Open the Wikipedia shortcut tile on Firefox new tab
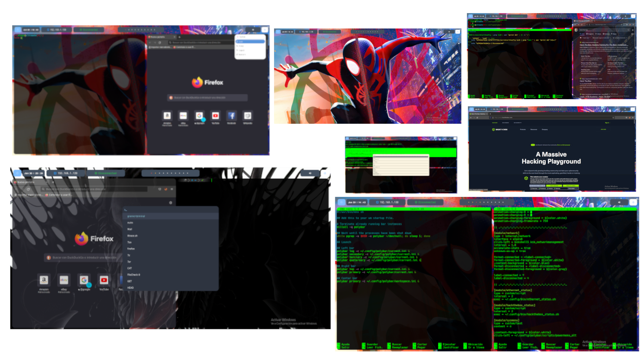This screenshot has width=644, height=362. point(248,116)
